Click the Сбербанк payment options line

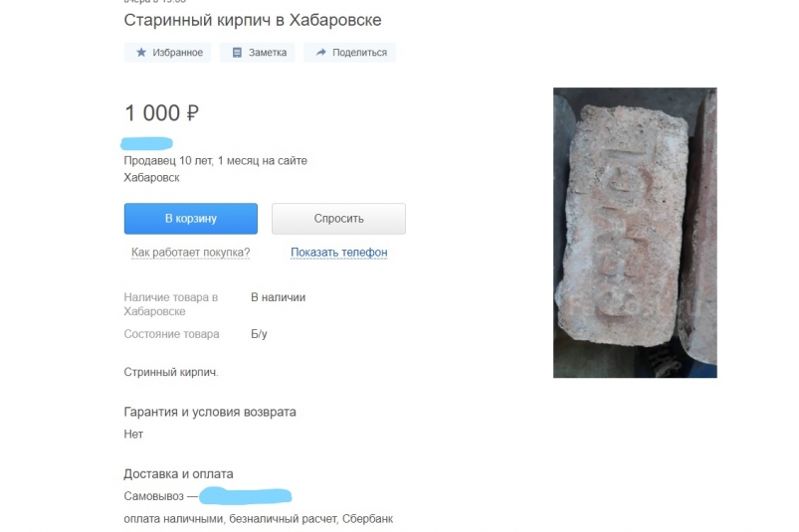coord(259,519)
